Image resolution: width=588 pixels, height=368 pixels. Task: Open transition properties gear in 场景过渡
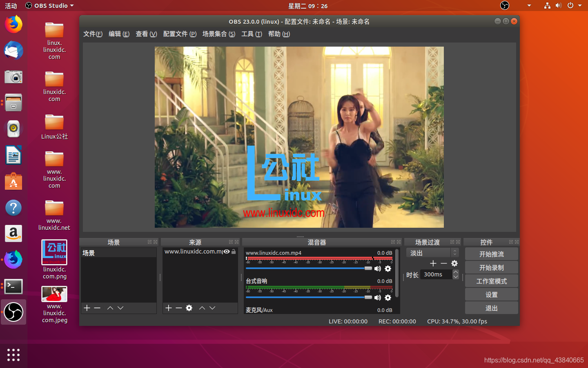[454, 263]
